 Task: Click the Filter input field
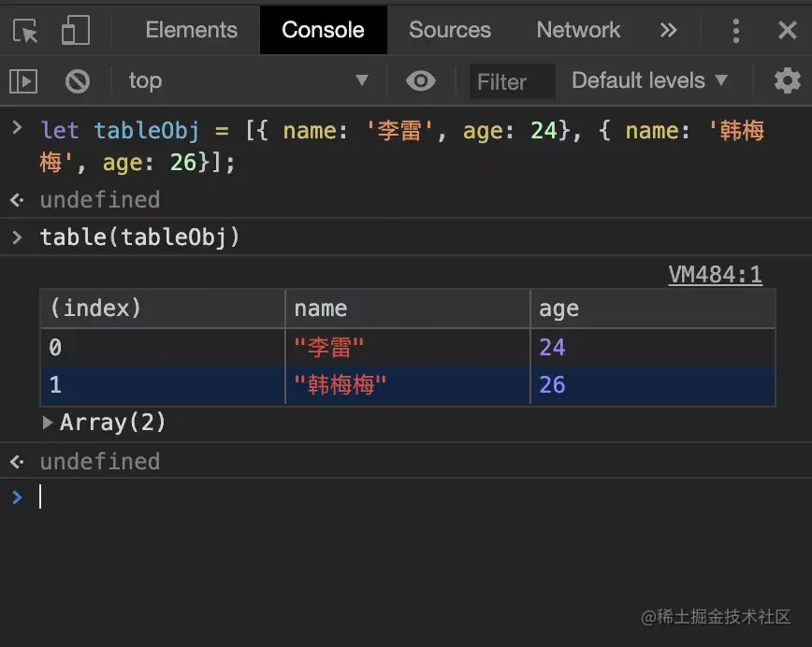pos(511,81)
